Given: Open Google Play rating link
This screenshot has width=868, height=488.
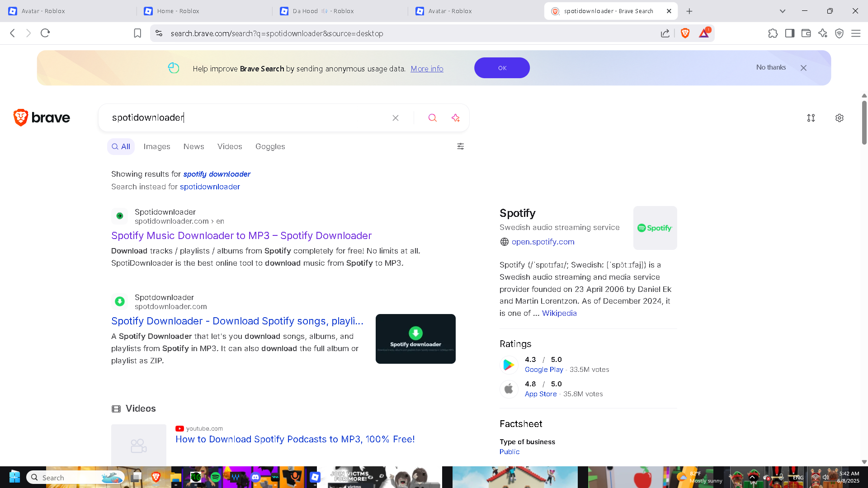Looking at the screenshot, I should point(544,370).
